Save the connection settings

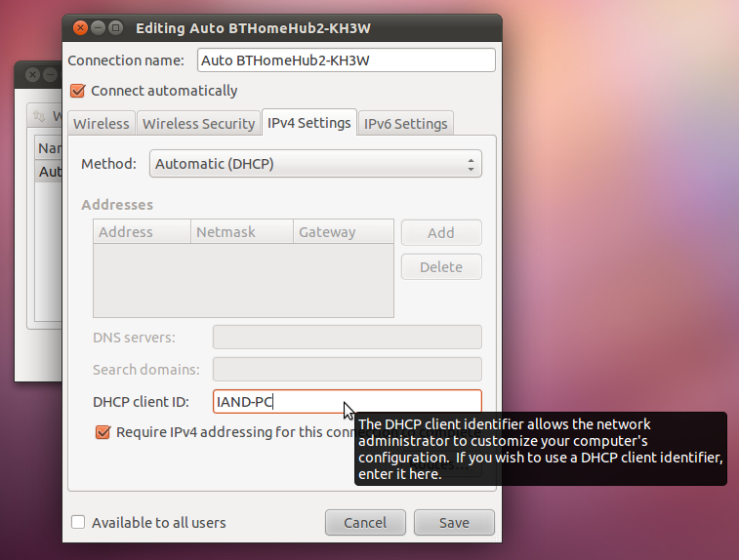point(454,522)
